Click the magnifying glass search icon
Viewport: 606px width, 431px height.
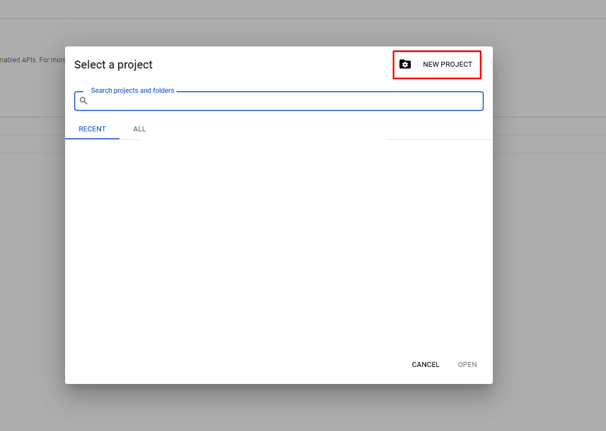point(84,101)
